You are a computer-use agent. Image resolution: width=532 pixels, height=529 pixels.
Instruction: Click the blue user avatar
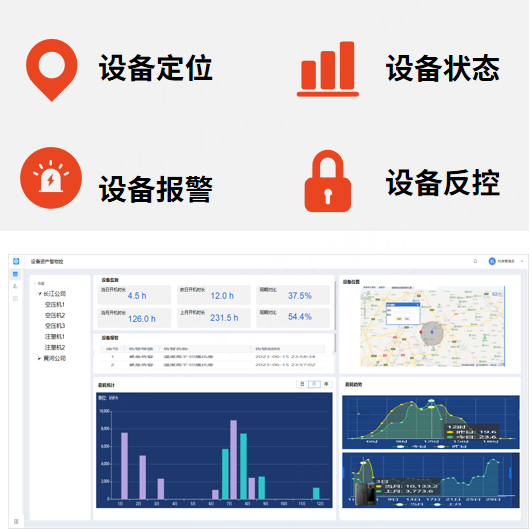(492, 261)
